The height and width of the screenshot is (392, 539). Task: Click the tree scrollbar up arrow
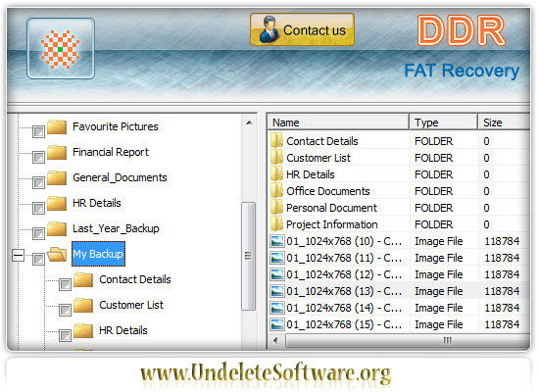coord(249,122)
